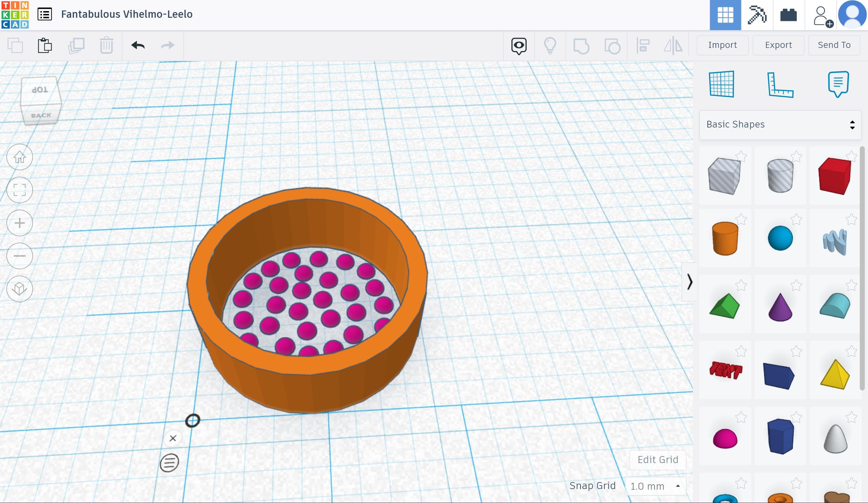Toggle Show all lightbulb icon
The image size is (868, 503).
point(550,46)
